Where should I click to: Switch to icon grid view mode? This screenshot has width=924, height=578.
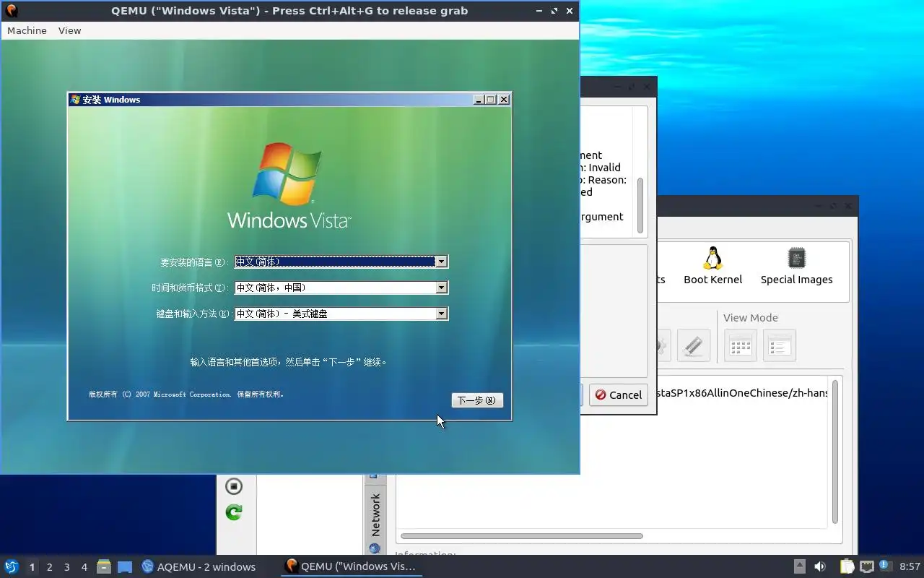tap(741, 345)
